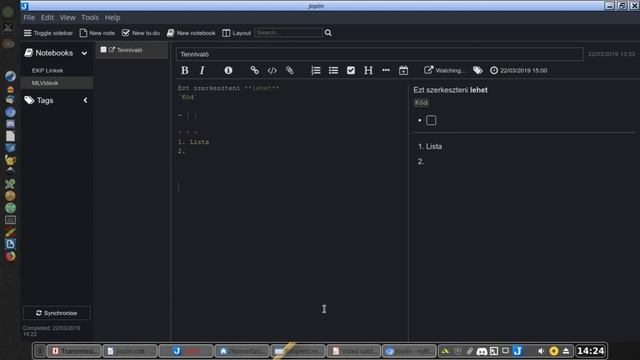Open the Tools menu
This screenshot has width=640, height=360.
(x=90, y=18)
